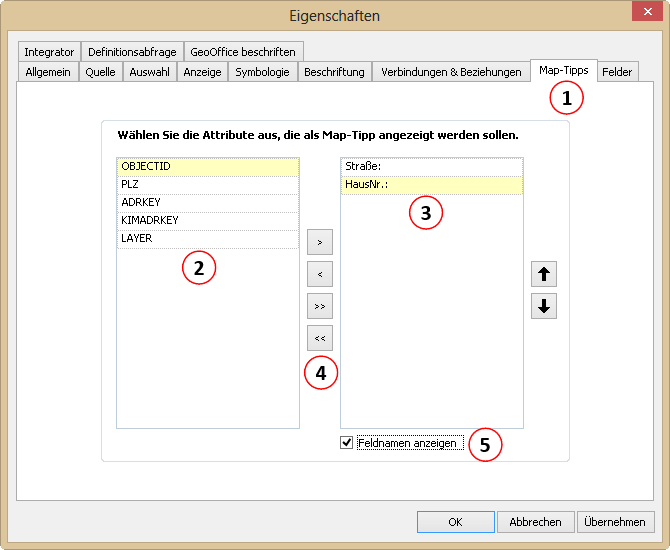This screenshot has width=670, height=550.
Task: Go to the GeoOffice beschriften tab
Action: (x=245, y=52)
